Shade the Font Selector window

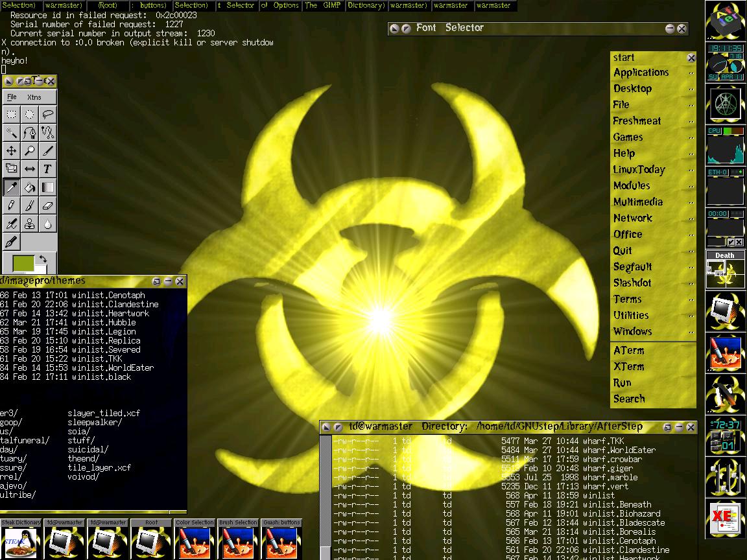670,29
